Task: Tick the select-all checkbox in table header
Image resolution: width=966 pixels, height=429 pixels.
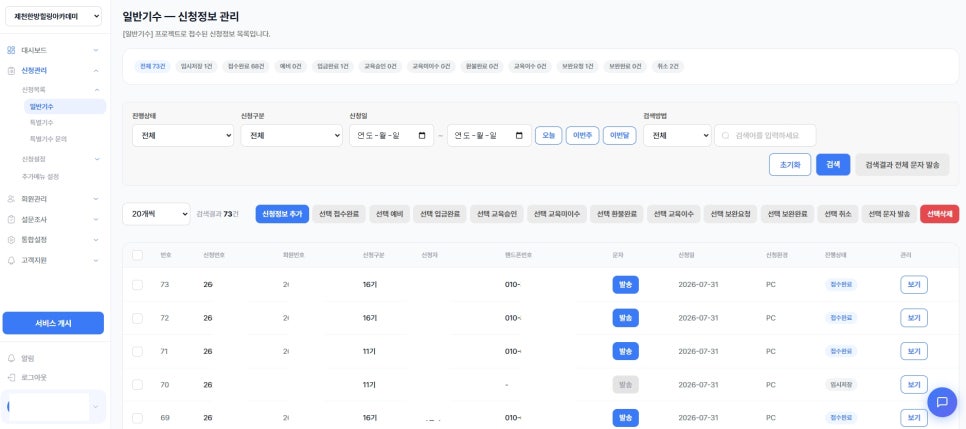Action: pyautogui.click(x=137, y=255)
